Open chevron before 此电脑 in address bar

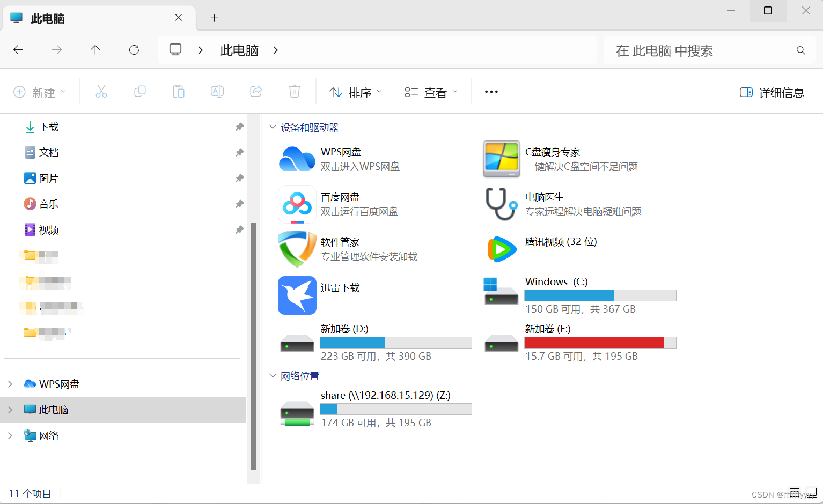pos(200,50)
